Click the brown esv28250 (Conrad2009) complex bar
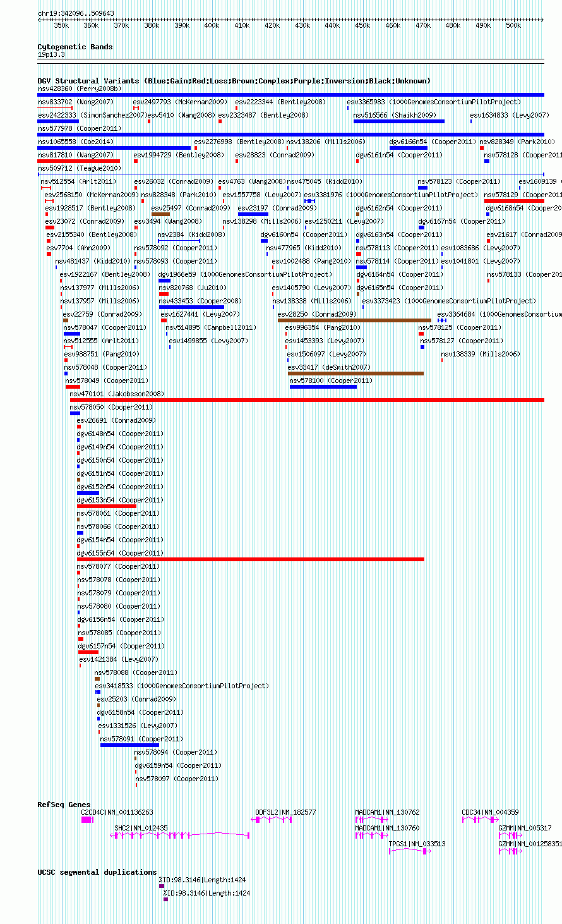562x924 pixels. (354, 320)
